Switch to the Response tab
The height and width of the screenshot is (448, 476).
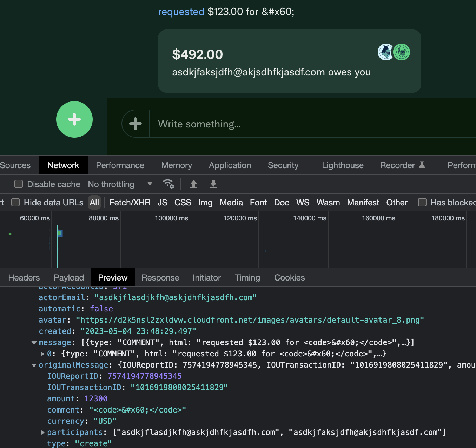pyautogui.click(x=160, y=277)
